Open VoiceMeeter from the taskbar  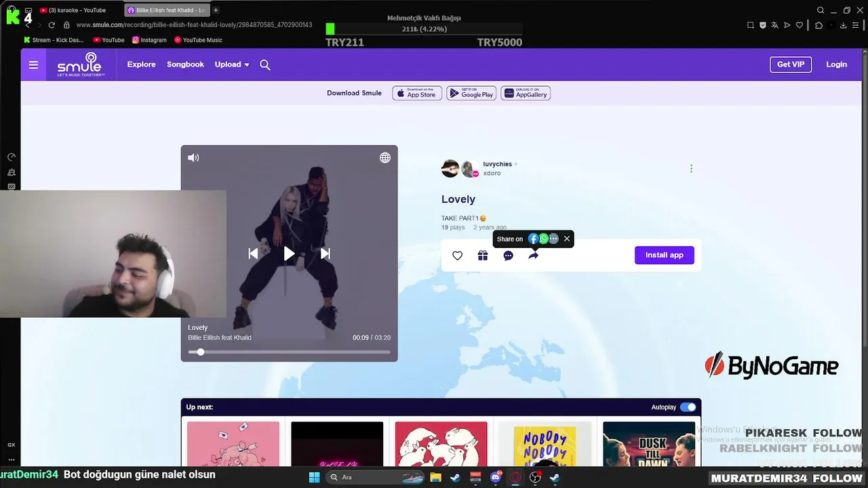point(475,477)
